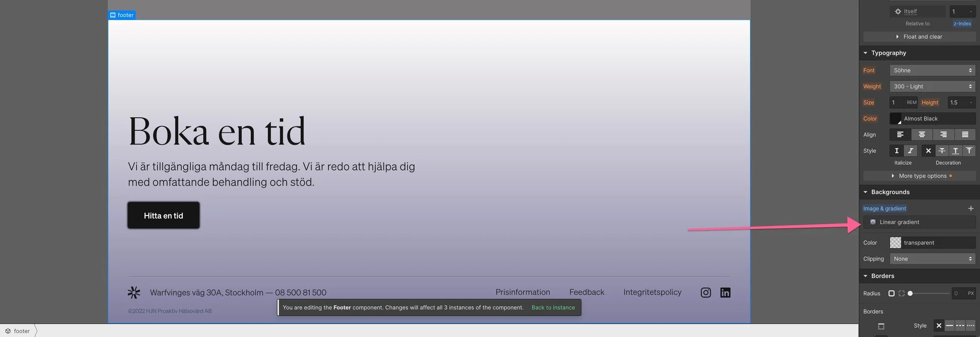Click the Image & gradient label
Screen dimensions: 980x337
pos(884,209)
